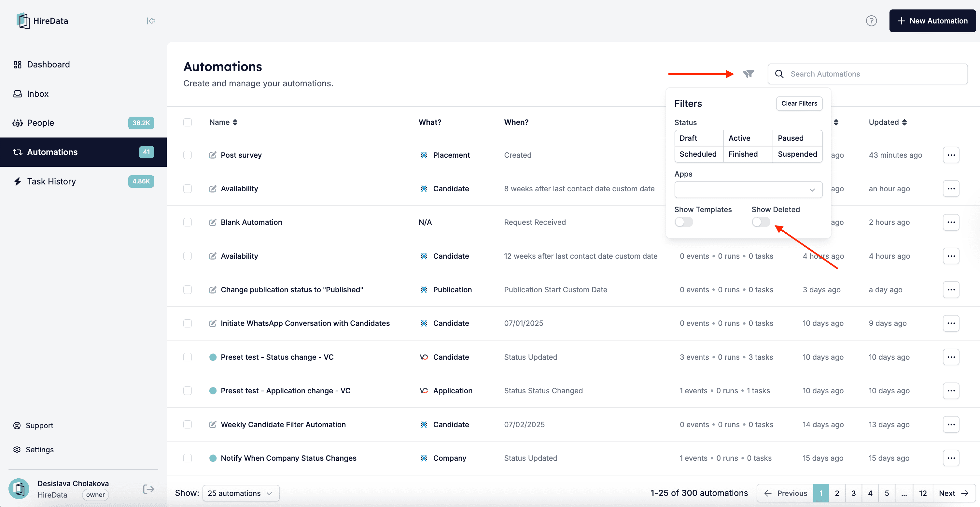Check the Preset test - Status change checkbox
The height and width of the screenshot is (507, 980).
(x=188, y=357)
